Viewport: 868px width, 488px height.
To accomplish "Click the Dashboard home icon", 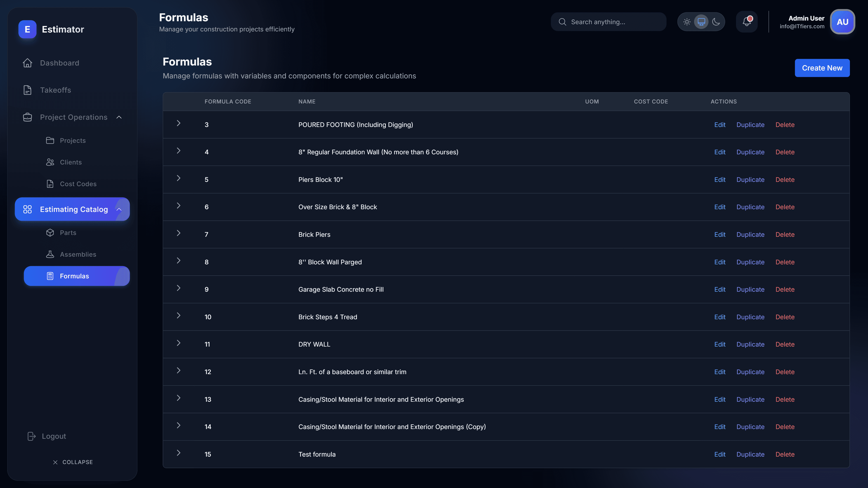I will tap(27, 63).
